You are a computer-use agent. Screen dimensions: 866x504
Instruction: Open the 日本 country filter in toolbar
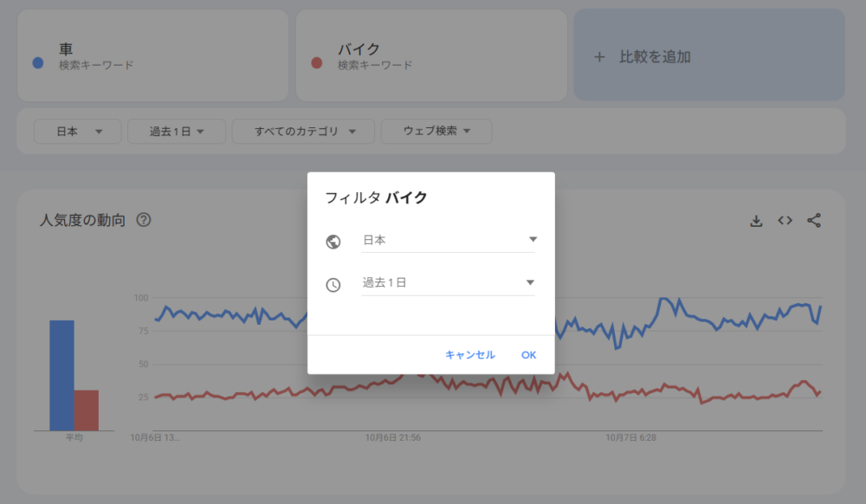78,132
